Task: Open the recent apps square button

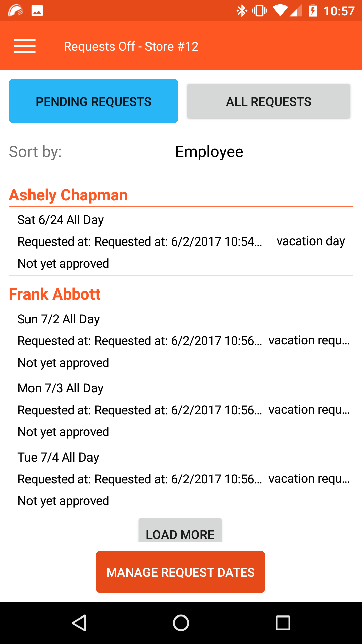Action: tap(283, 623)
